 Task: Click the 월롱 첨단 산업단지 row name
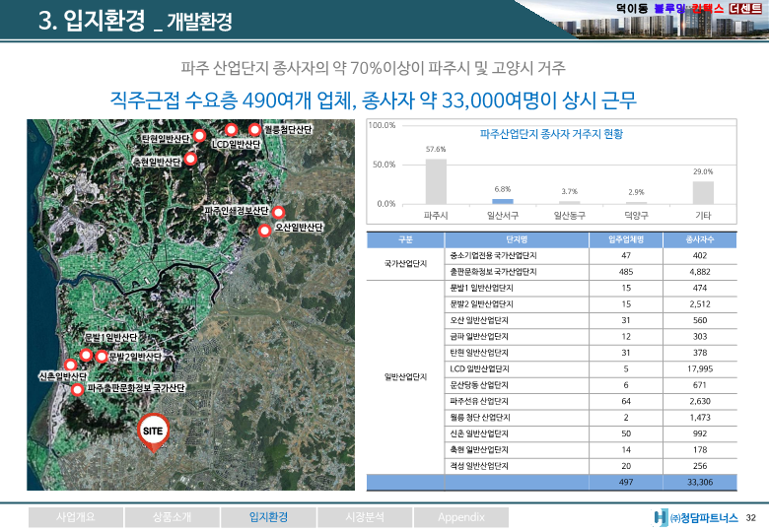point(480,418)
